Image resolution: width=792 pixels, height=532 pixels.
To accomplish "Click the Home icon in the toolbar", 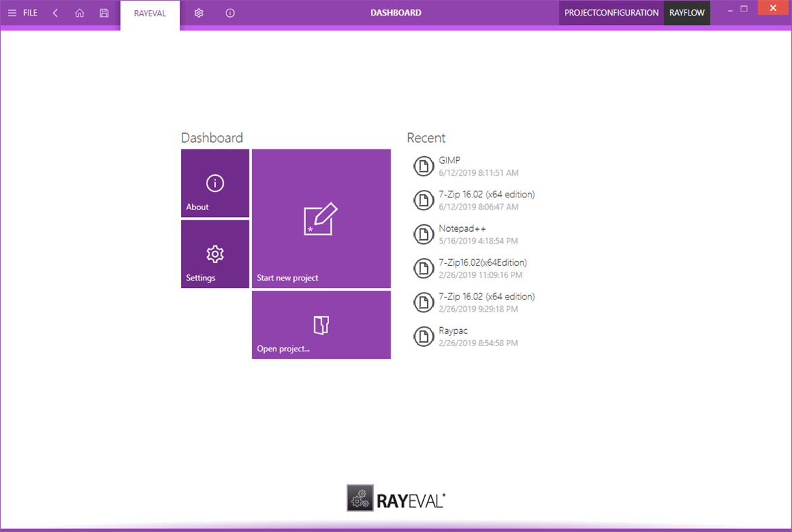I will click(x=79, y=12).
